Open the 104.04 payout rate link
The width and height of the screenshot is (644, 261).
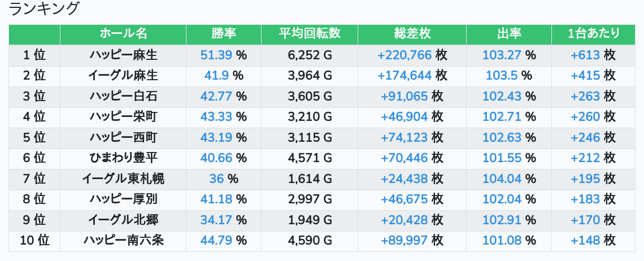(x=502, y=179)
